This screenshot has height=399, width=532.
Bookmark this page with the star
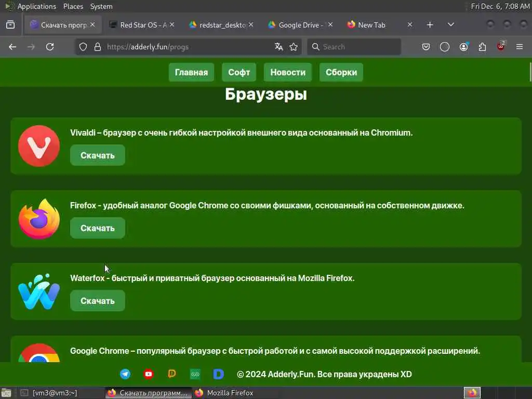[294, 47]
